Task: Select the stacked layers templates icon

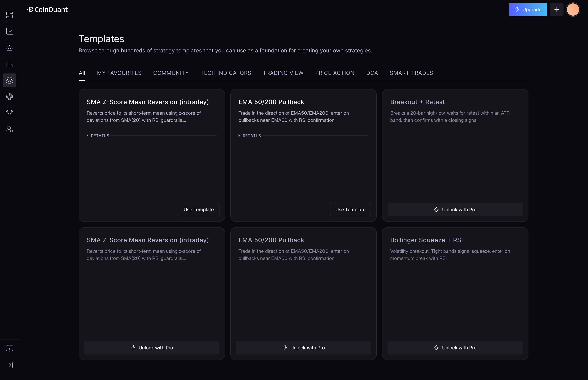Action: 9,80
